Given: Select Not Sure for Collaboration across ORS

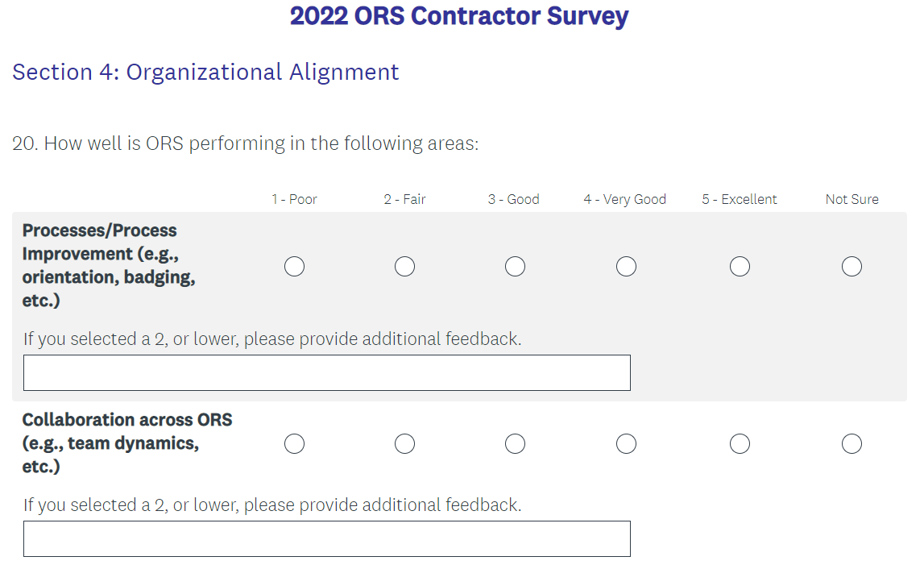Looking at the screenshot, I should [x=851, y=444].
